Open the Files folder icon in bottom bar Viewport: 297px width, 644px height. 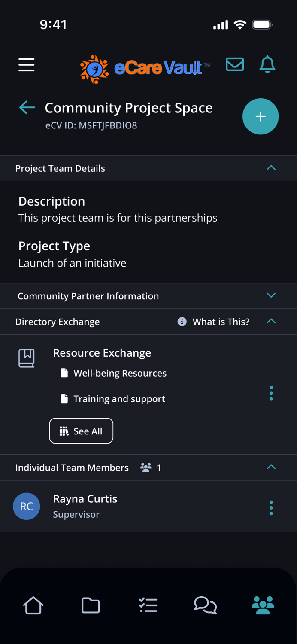91,605
